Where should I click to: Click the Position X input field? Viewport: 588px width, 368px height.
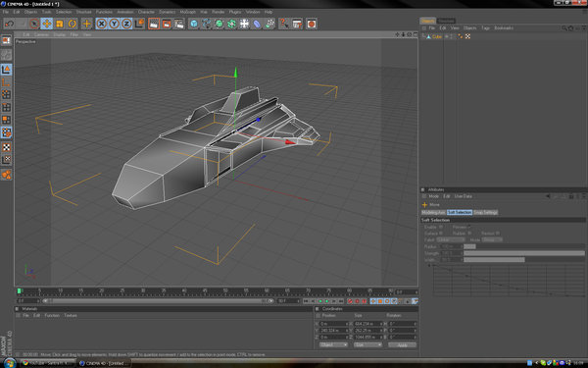[x=333, y=324]
